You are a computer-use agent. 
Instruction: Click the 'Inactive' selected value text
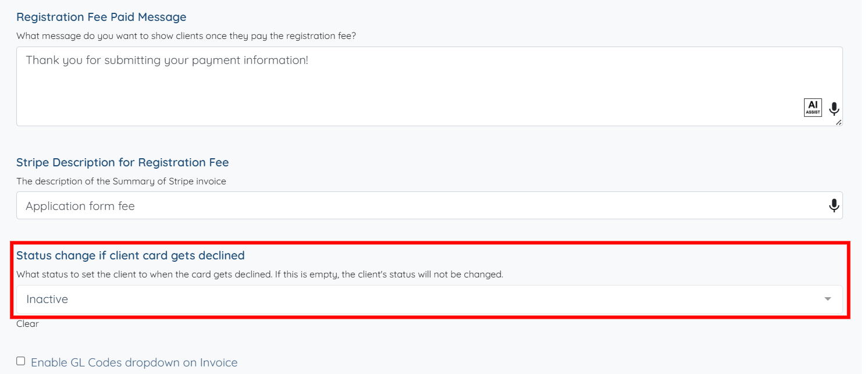(47, 299)
